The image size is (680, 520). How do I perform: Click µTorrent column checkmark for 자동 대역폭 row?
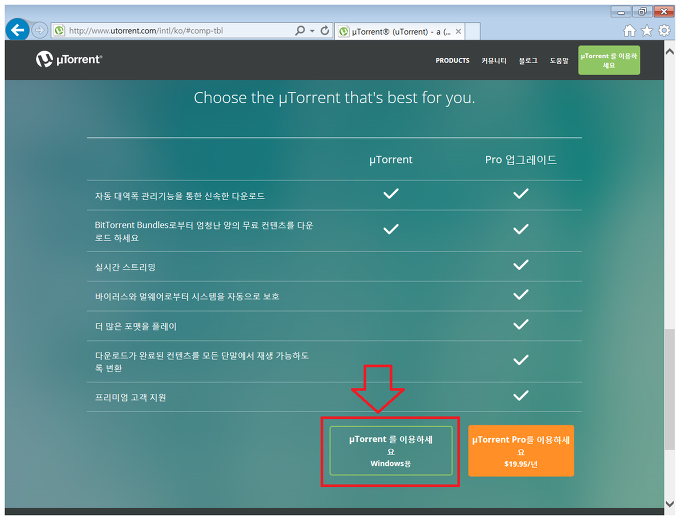[391, 194]
